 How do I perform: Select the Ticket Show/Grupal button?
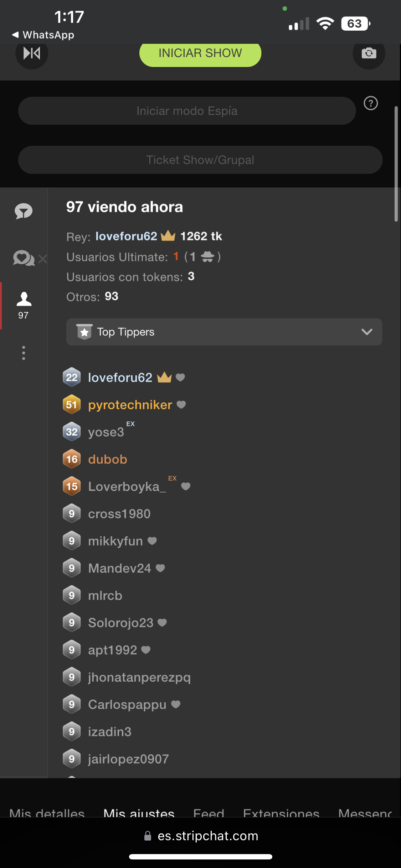(200, 160)
